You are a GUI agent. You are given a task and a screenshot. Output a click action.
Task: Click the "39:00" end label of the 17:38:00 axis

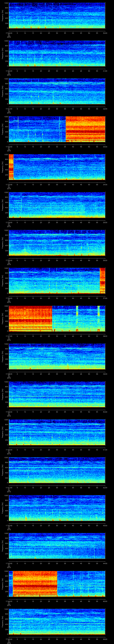105,374
